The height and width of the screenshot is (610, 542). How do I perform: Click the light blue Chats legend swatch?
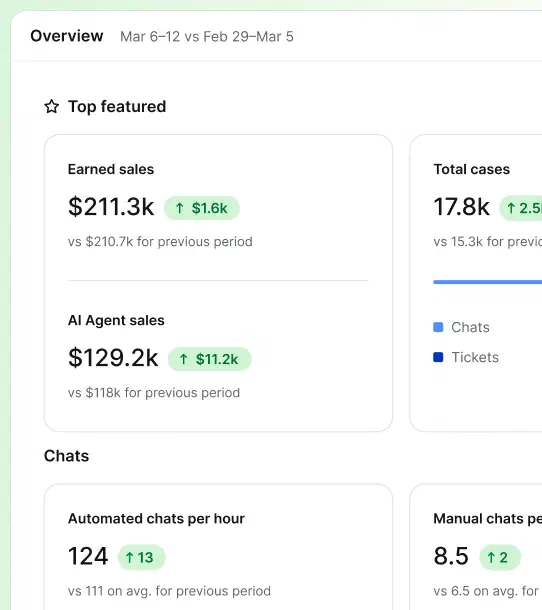438,327
